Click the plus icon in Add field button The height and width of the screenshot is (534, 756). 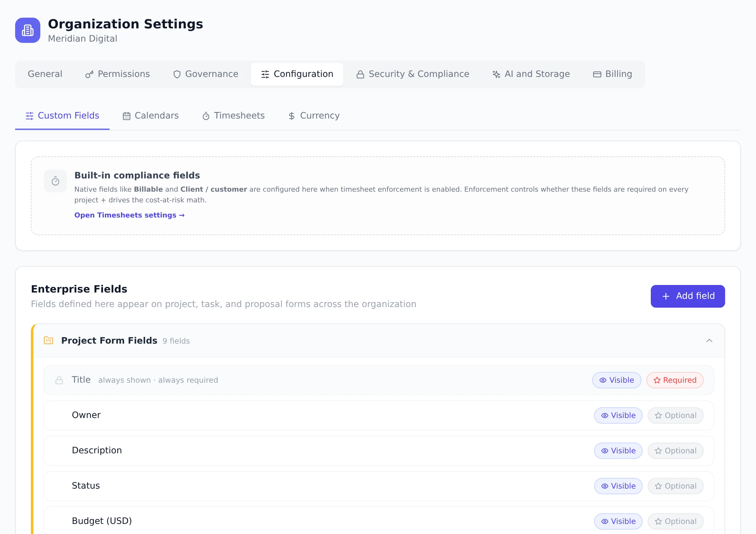coord(666,296)
